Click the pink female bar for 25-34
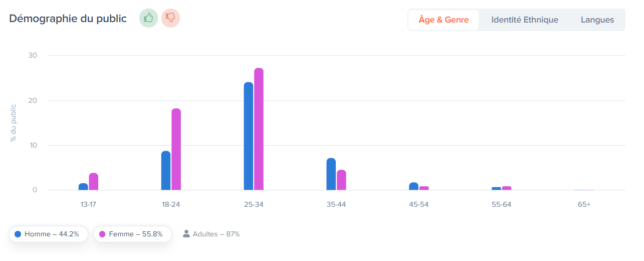The image size is (644, 261). pyautogui.click(x=259, y=129)
